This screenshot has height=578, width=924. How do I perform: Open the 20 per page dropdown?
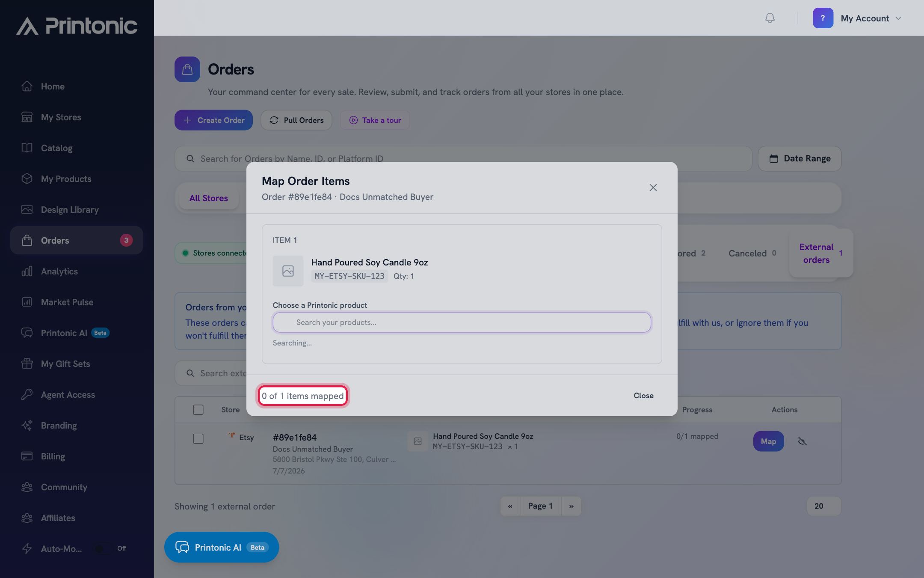point(824,506)
